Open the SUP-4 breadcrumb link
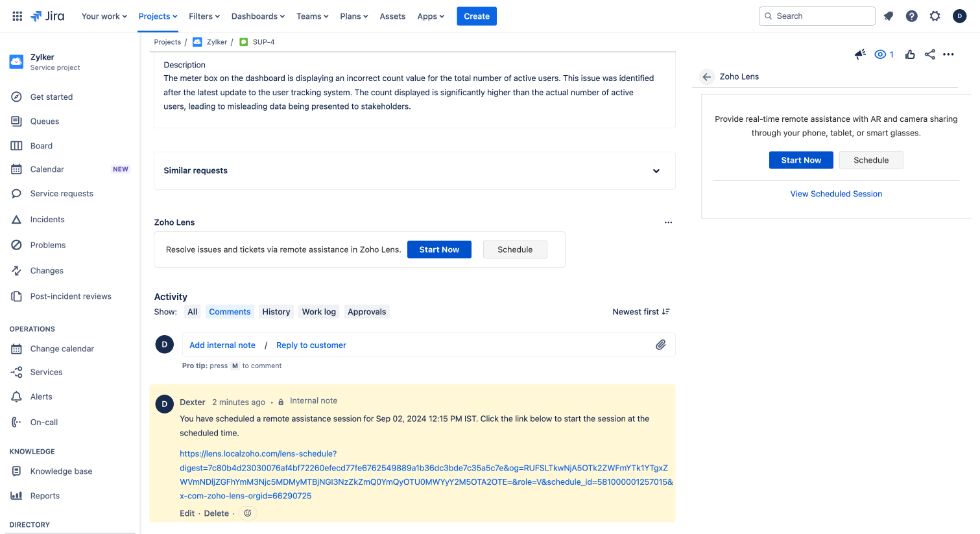The width and height of the screenshot is (980, 534). (263, 42)
